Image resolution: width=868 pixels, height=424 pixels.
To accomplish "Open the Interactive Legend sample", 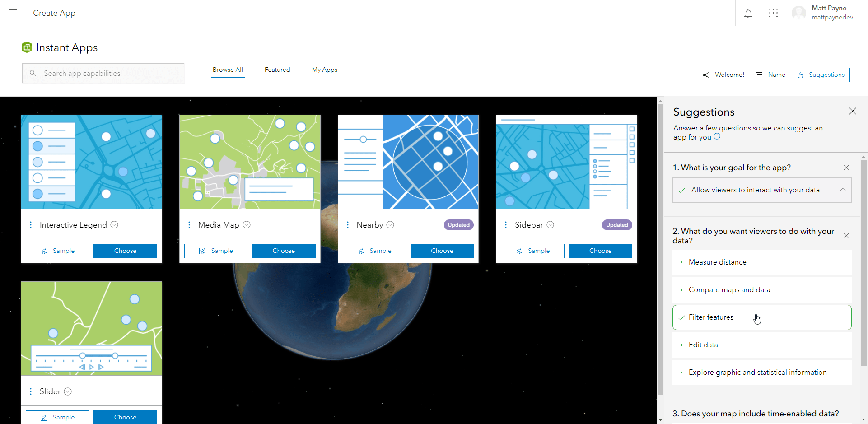I will (x=57, y=251).
